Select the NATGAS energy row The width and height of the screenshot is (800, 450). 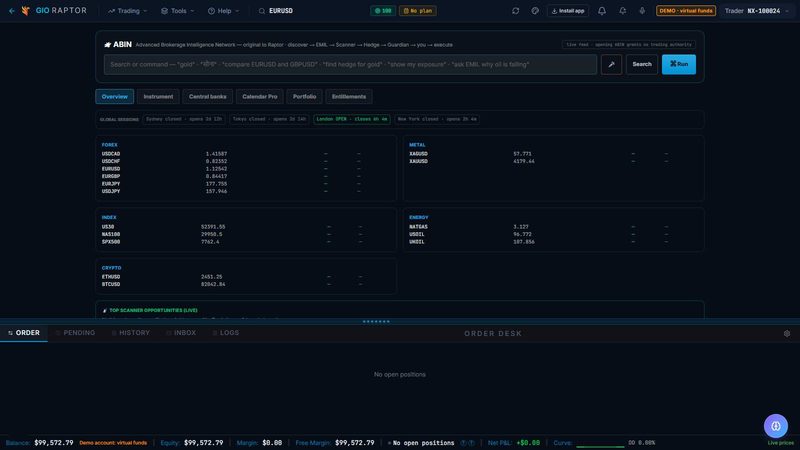[x=553, y=227]
